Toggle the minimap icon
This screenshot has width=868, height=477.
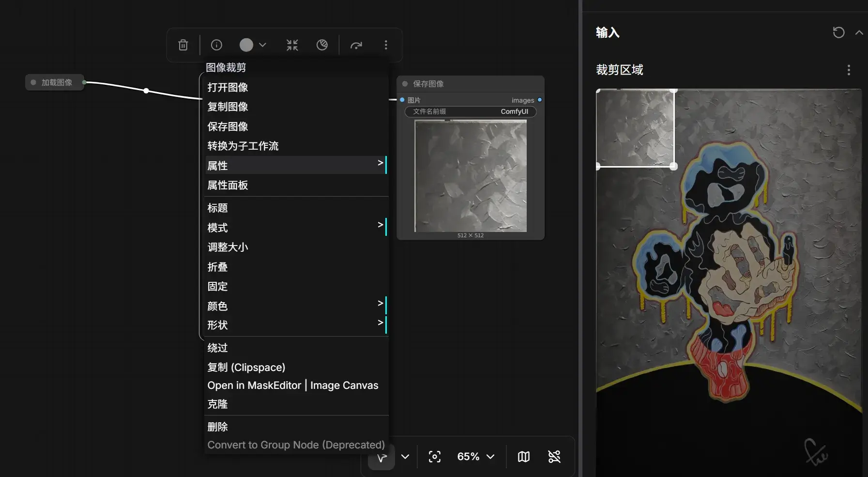point(524,457)
